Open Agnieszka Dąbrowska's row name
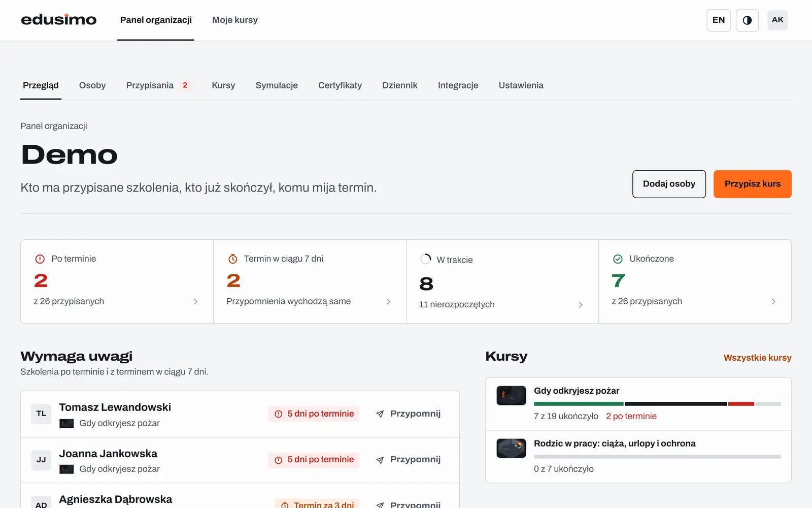The image size is (812, 508). tap(116, 499)
